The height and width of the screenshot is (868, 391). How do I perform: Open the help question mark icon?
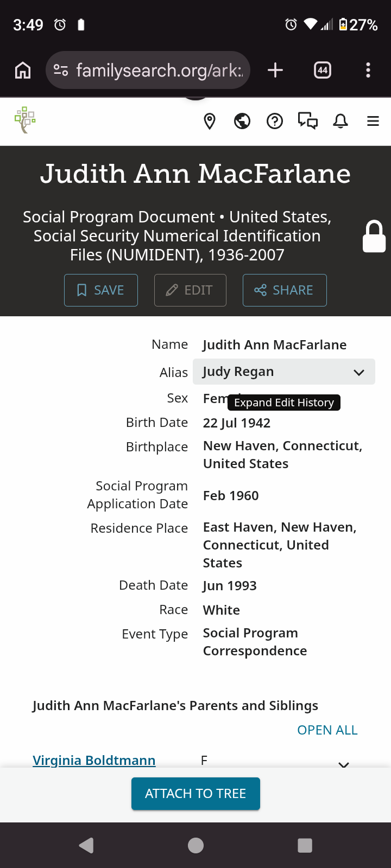click(x=275, y=121)
